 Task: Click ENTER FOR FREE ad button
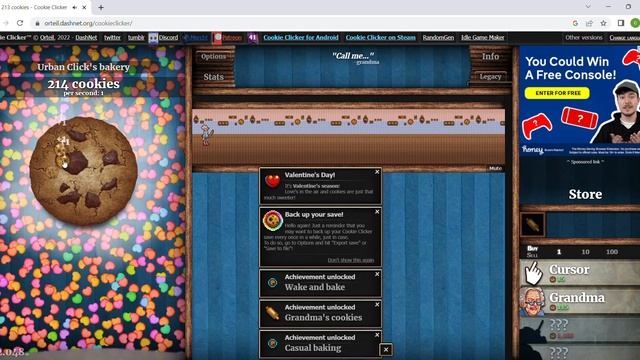pos(558,93)
